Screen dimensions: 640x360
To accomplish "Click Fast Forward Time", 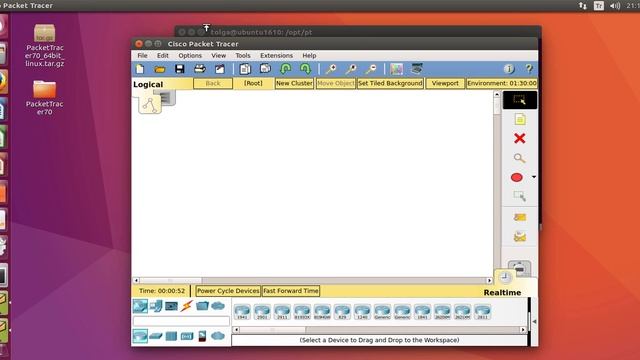I will pyautogui.click(x=291, y=291).
